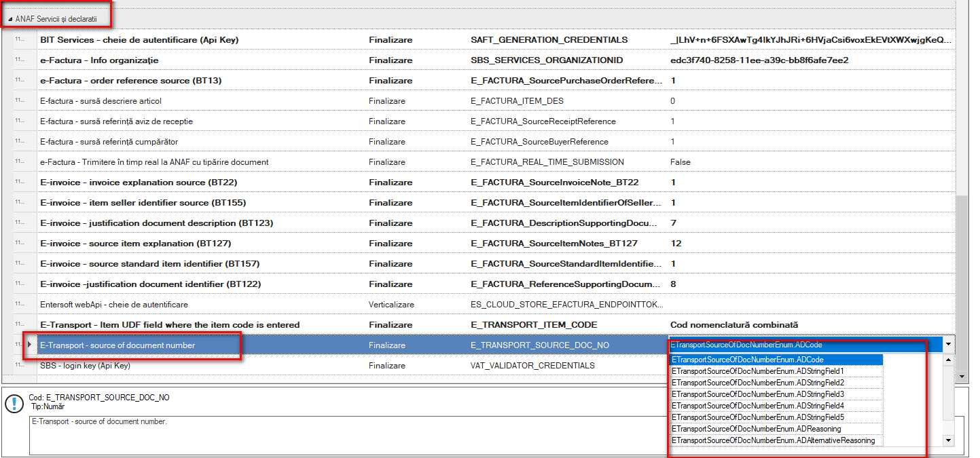Click the dropdown list's scroll down arrow
Screen dimensions: 980x458
949,440
